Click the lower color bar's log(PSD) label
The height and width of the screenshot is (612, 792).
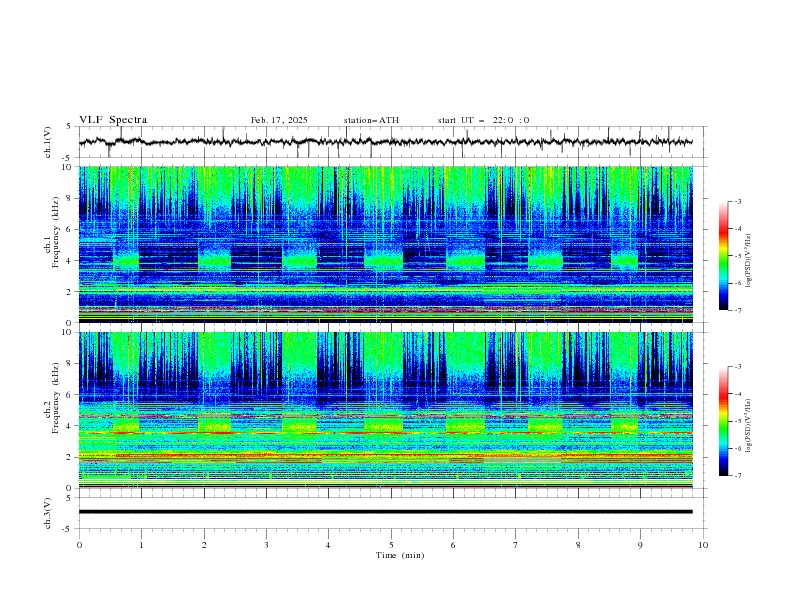(x=749, y=426)
